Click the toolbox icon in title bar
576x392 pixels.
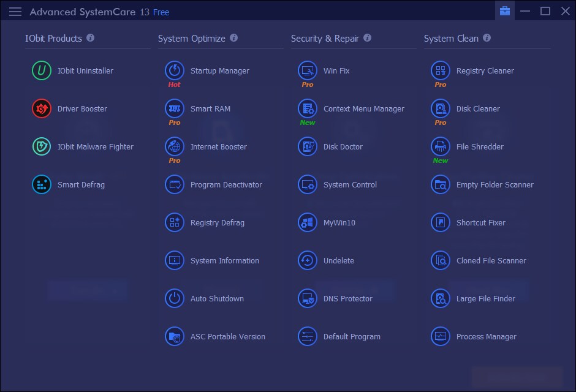(x=505, y=11)
